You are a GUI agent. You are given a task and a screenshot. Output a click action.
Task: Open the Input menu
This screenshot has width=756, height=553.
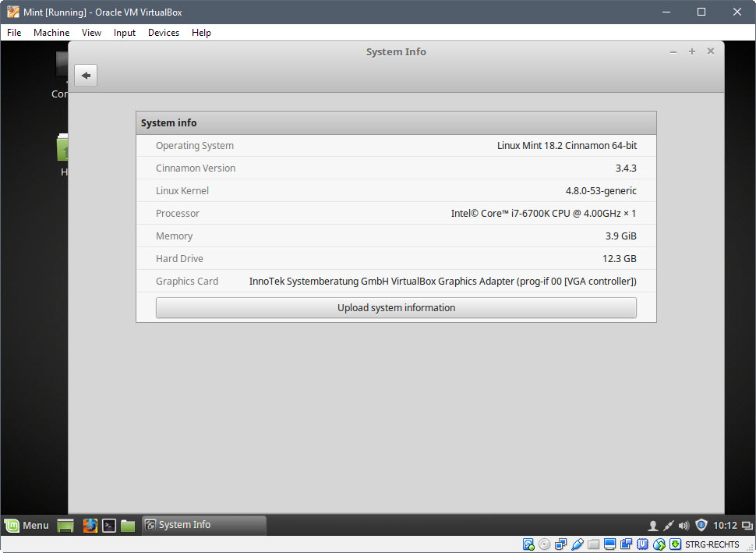point(125,33)
